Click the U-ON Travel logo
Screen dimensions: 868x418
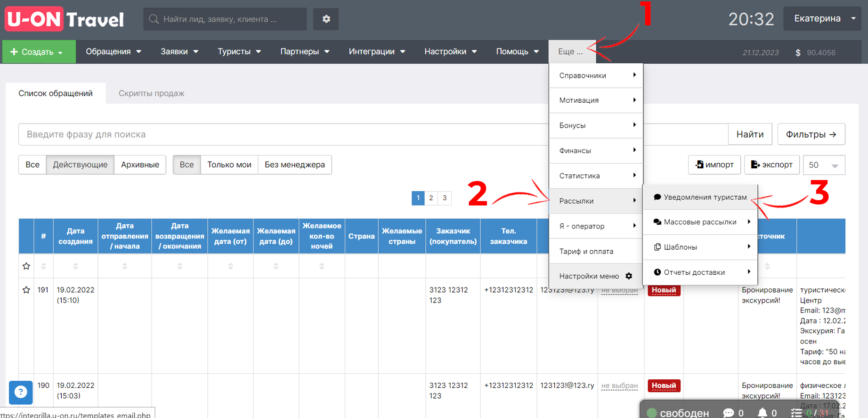pos(65,19)
